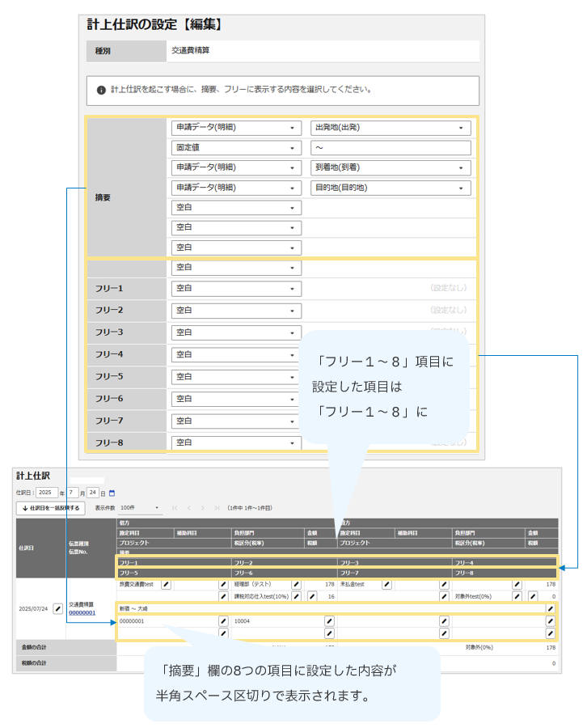This screenshot has width=587, height=728.
Task: Edit the 未払金test credit account
Action: pyautogui.click(x=386, y=584)
